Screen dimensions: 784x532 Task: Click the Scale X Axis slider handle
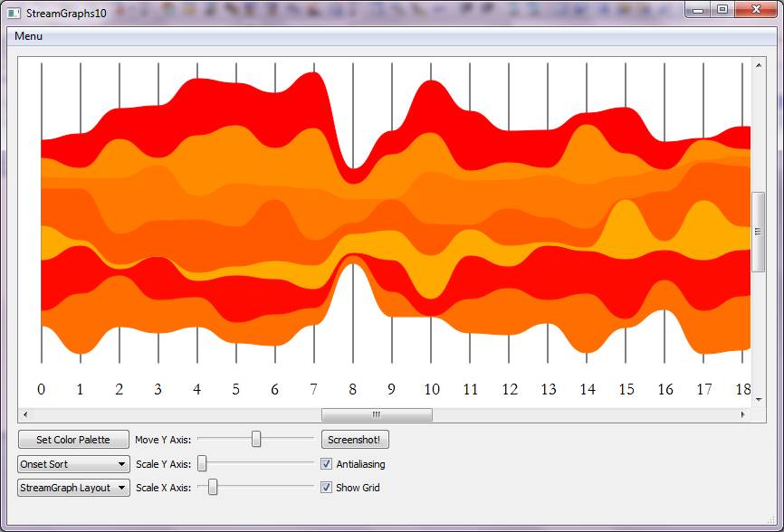tap(213, 487)
